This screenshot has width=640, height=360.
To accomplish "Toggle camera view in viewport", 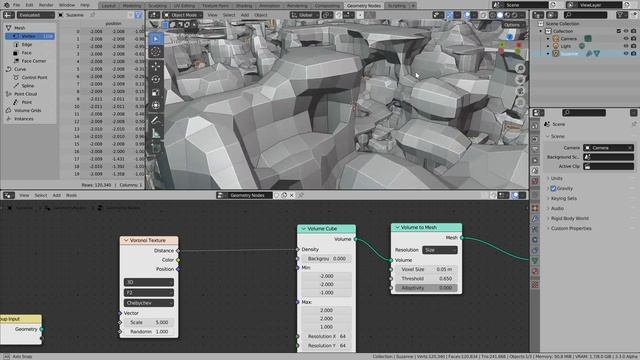I will point(520,91).
